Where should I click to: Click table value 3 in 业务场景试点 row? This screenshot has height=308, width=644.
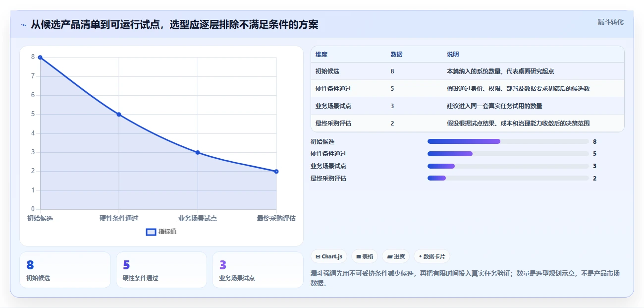[392, 106]
